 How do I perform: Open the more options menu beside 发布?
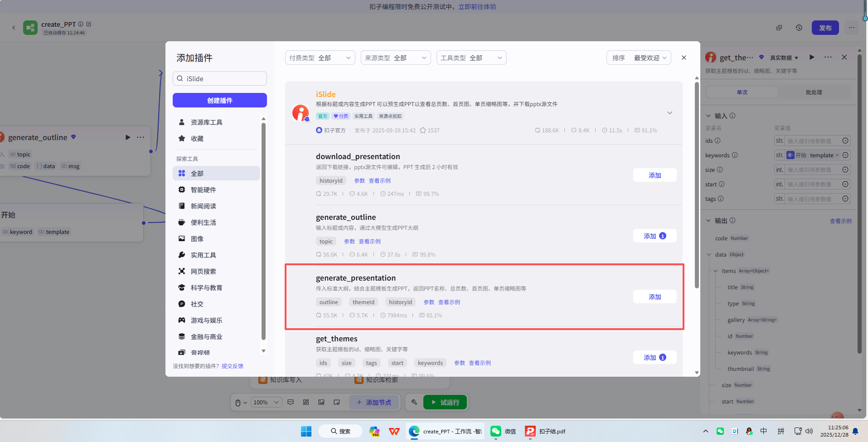852,28
